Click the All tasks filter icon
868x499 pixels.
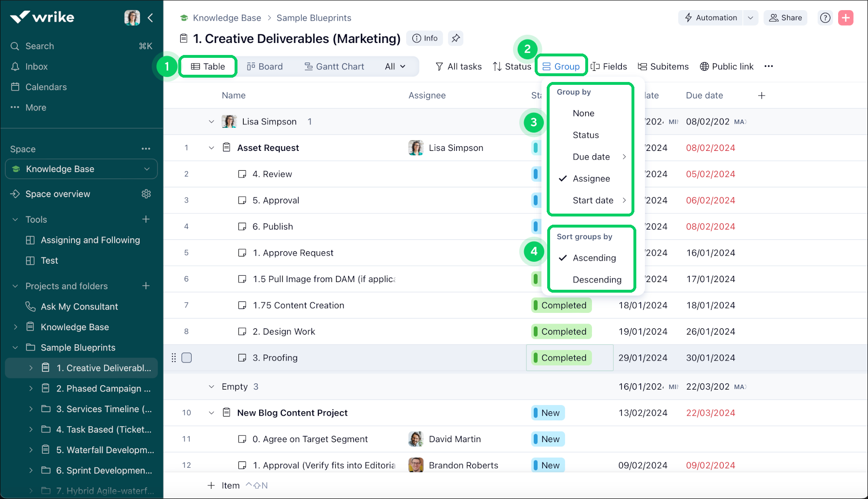tap(439, 66)
